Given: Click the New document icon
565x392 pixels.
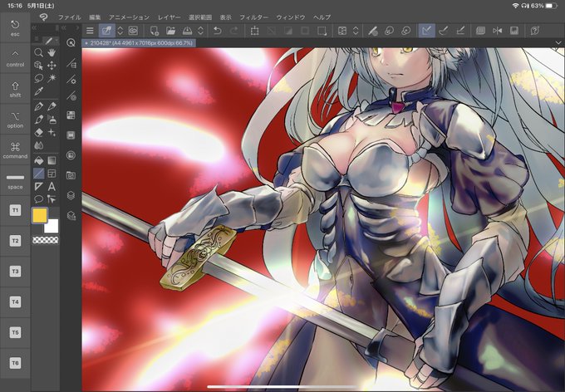Looking at the screenshot, I should pyautogui.click(x=155, y=31).
